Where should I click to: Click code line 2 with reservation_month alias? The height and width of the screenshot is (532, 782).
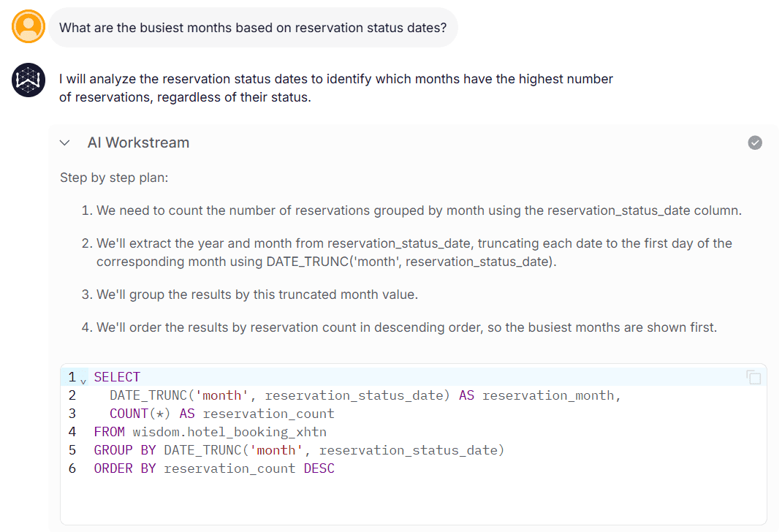pyautogui.click(x=365, y=395)
